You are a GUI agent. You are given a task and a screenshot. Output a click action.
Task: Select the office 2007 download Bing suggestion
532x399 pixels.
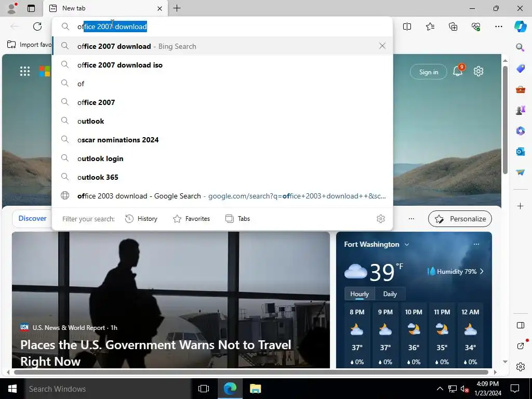tap(222, 46)
